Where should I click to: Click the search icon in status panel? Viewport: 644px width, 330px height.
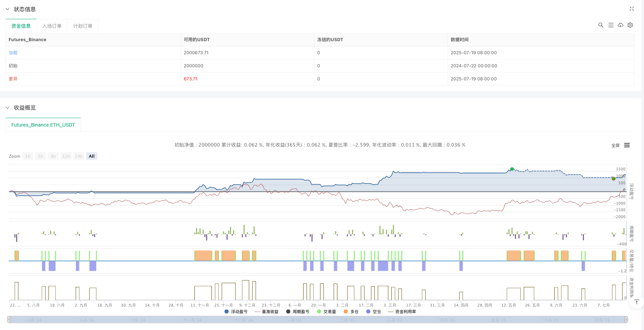tap(600, 25)
